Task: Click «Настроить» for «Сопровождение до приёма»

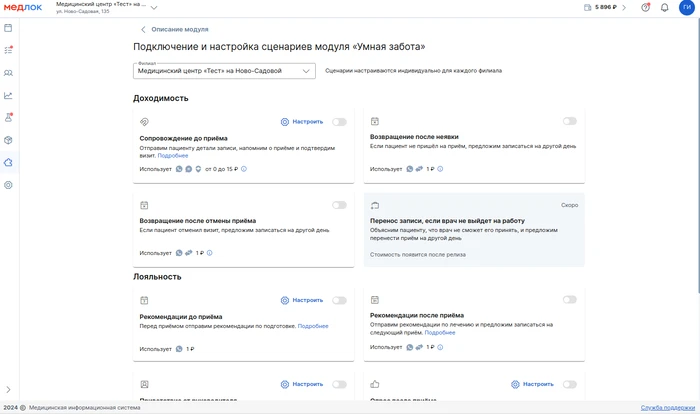Action: coord(302,122)
